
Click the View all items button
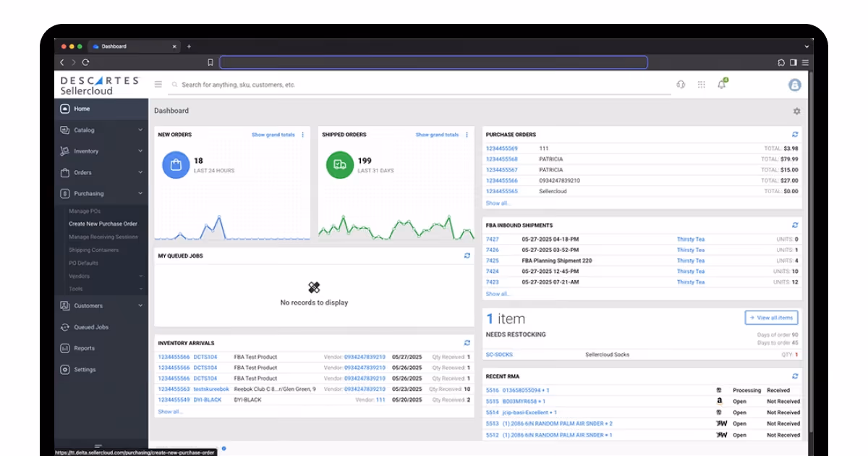[x=771, y=317]
